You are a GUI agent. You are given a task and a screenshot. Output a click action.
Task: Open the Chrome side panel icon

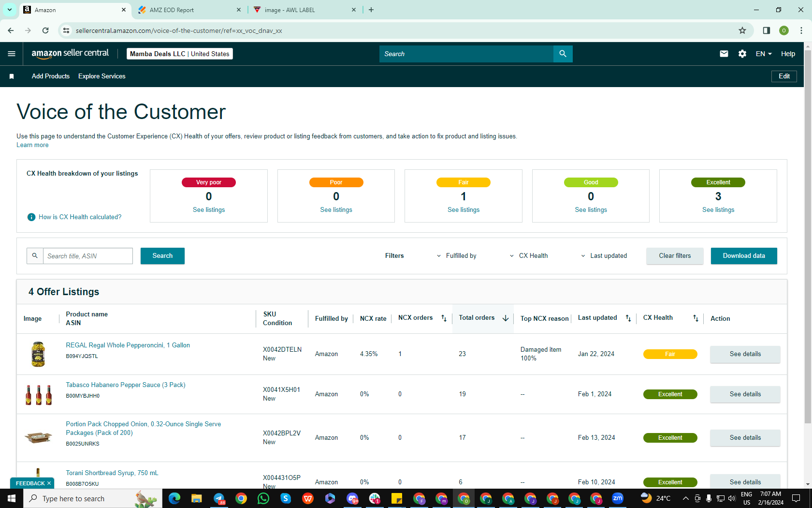tap(767, 30)
